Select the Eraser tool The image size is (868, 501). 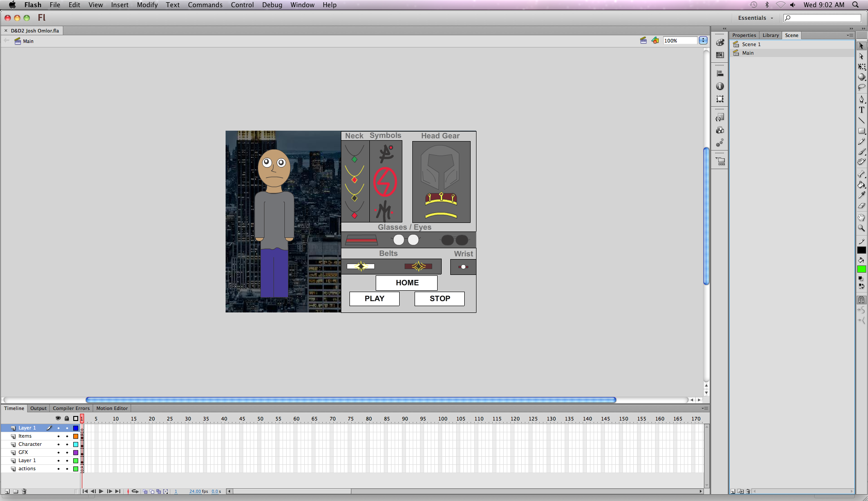(861, 205)
